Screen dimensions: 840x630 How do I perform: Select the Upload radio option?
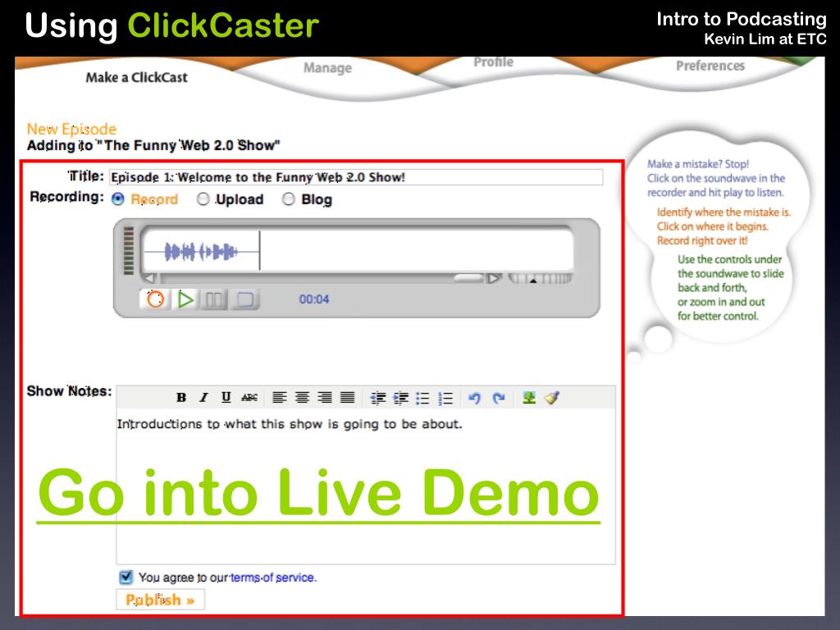pyautogui.click(x=203, y=199)
